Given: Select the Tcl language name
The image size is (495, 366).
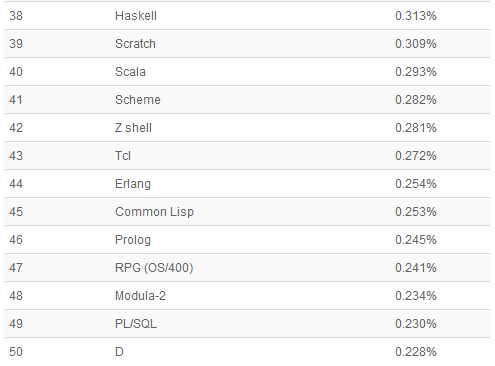Looking at the screenshot, I should pos(123,156).
